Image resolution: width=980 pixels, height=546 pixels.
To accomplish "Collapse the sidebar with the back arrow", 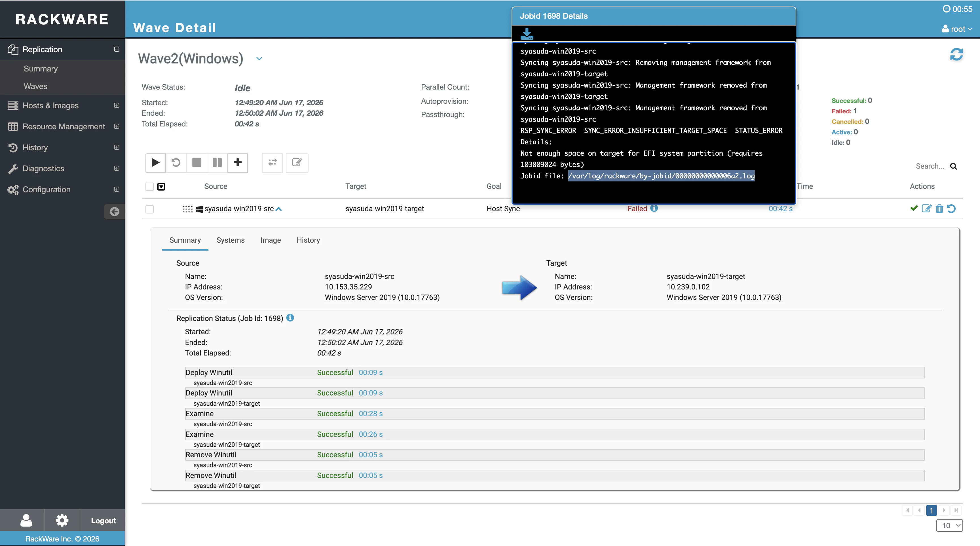I will click(x=115, y=211).
